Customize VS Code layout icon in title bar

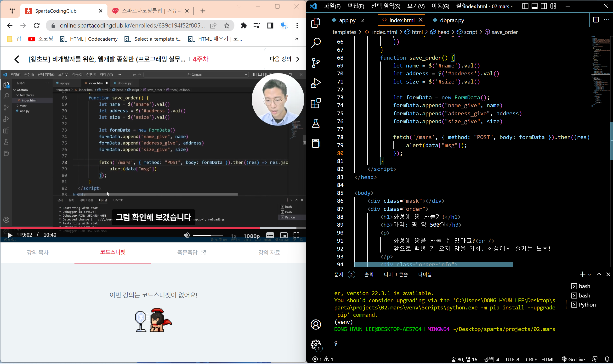553,6
